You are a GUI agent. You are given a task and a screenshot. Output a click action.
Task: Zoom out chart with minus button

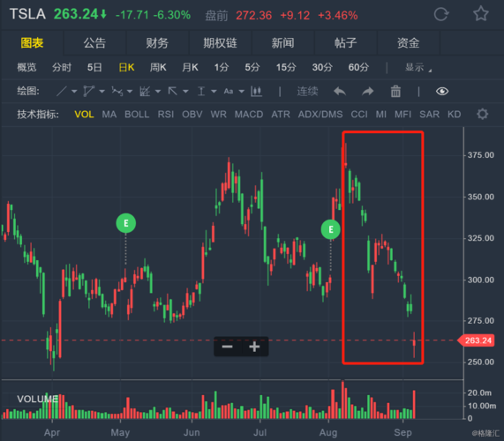click(227, 347)
